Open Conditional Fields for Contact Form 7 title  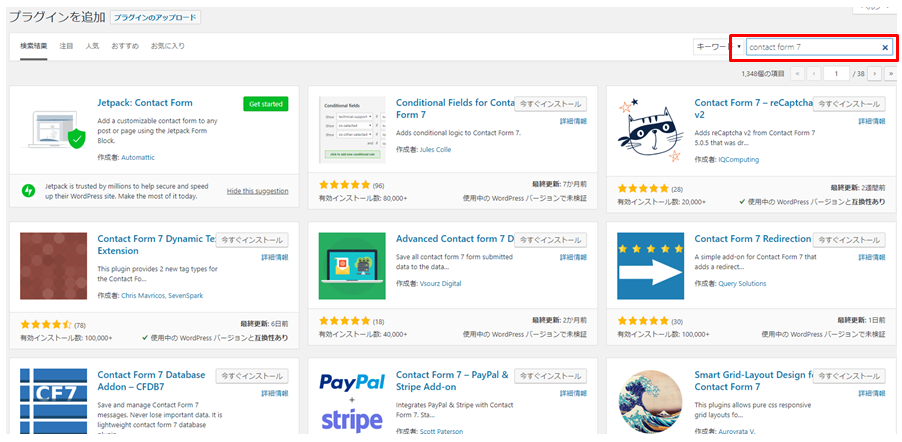[x=455, y=109]
